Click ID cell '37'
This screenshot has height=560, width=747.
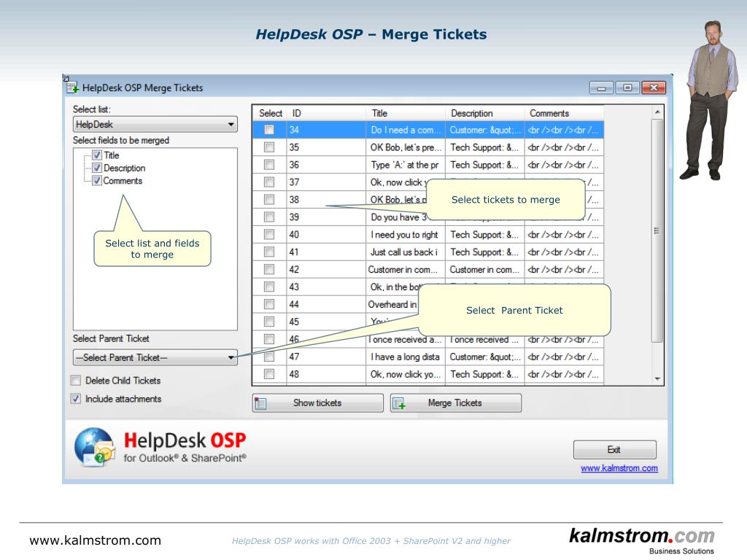point(327,182)
